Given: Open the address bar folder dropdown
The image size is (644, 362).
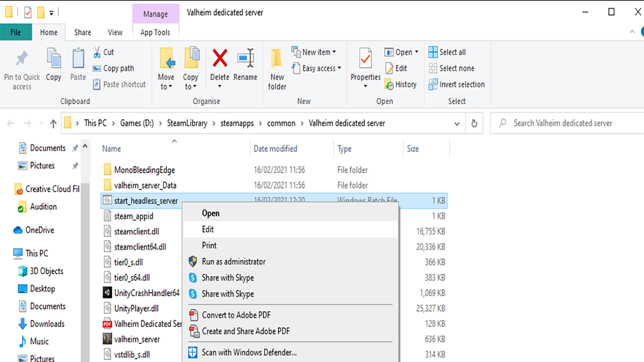Looking at the screenshot, I should [456, 123].
